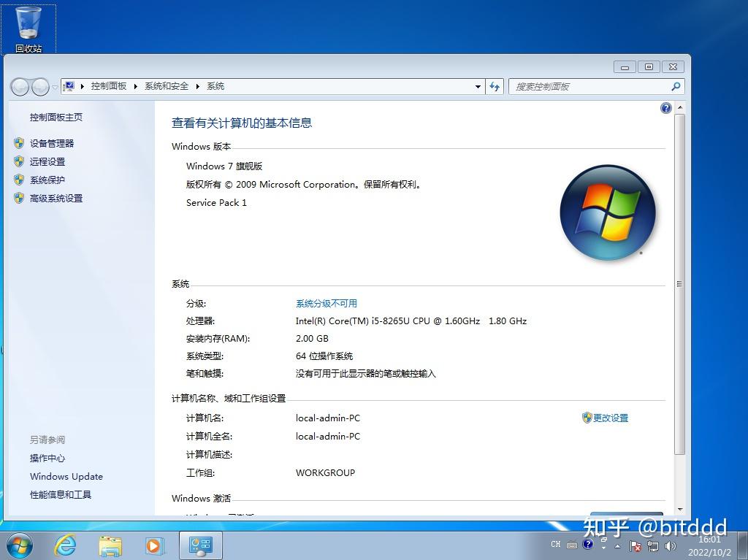748x560 pixels.
Task: Open the Recycle Bin desktop icon
Action: pyautogui.click(x=28, y=28)
